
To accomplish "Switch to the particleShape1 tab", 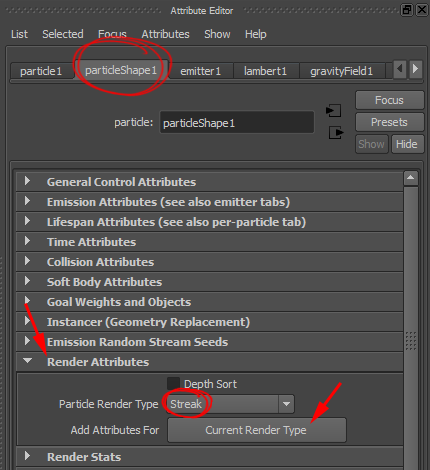I will coord(121,70).
